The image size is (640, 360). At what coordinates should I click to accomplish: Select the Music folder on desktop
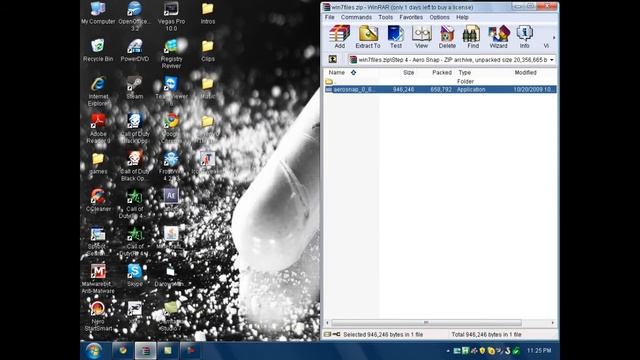(x=207, y=88)
